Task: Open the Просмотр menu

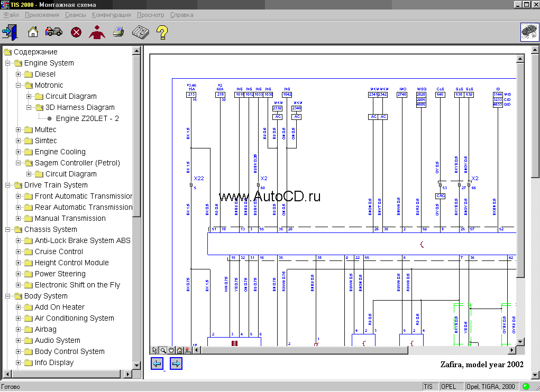Action: coord(151,15)
